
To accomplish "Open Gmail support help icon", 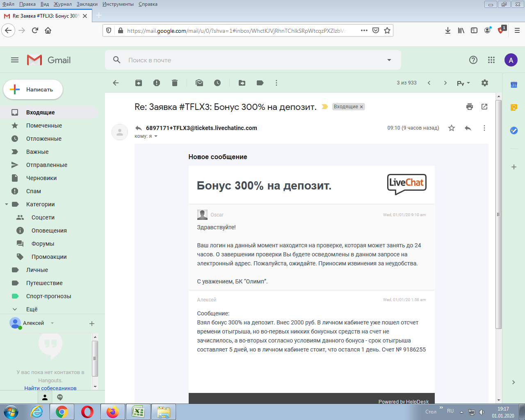I will click(x=473, y=60).
